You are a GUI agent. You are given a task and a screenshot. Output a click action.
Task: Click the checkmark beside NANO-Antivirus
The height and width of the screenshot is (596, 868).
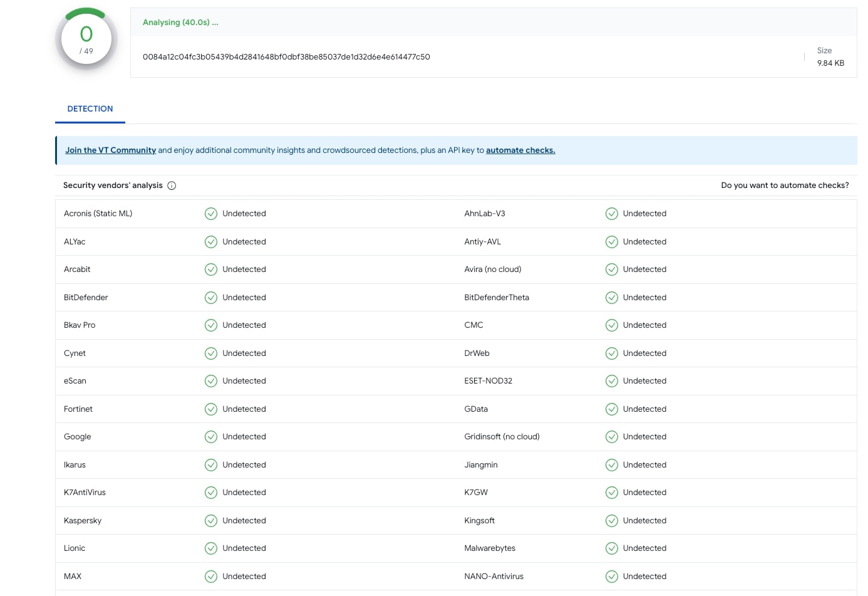pyautogui.click(x=611, y=576)
